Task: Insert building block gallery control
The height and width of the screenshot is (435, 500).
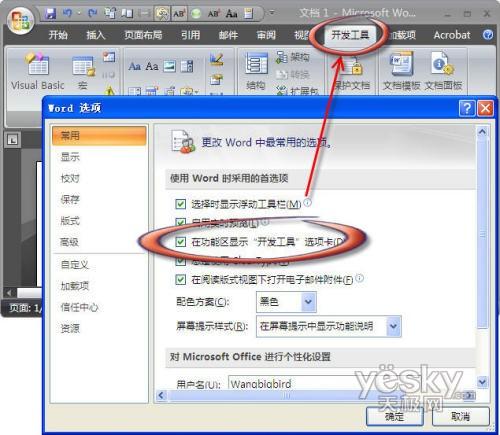Action: click(187, 66)
